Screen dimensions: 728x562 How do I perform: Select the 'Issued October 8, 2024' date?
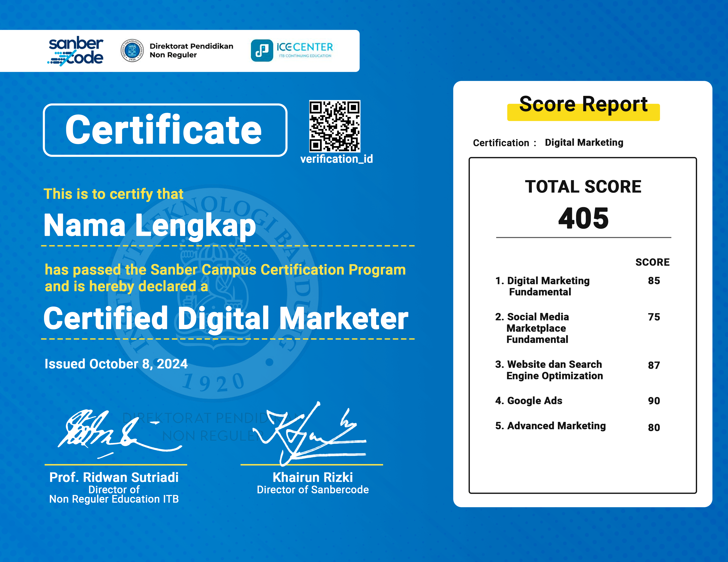116,364
